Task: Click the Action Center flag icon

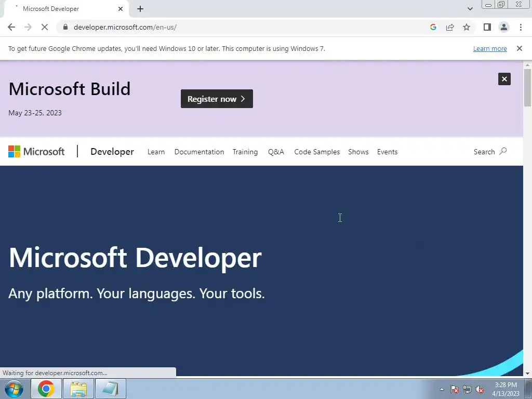Action: click(x=455, y=389)
